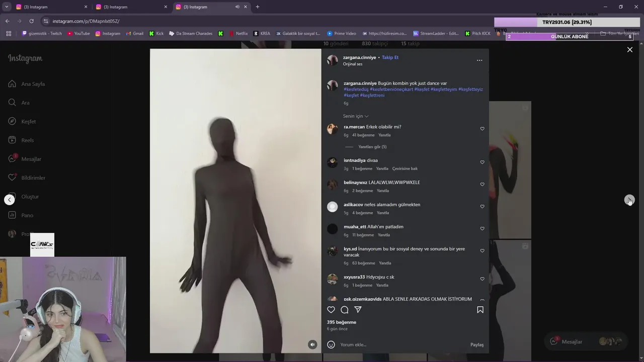This screenshot has height=362, width=644.
Task: Share post using the paper plane icon
Action: [358, 310]
